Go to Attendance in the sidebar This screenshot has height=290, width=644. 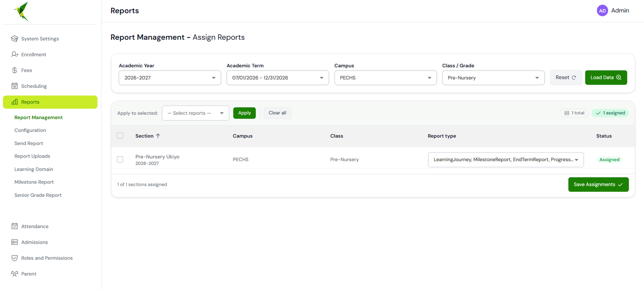[x=50, y=226]
